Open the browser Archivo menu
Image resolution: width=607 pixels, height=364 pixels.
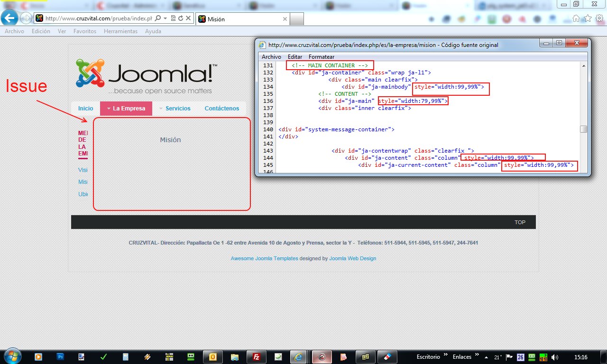point(14,31)
